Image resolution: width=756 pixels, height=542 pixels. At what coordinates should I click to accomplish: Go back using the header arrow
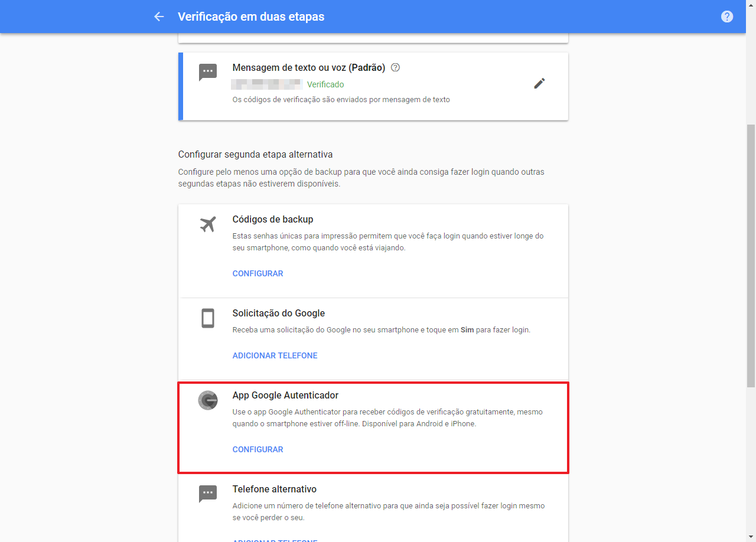click(x=159, y=17)
